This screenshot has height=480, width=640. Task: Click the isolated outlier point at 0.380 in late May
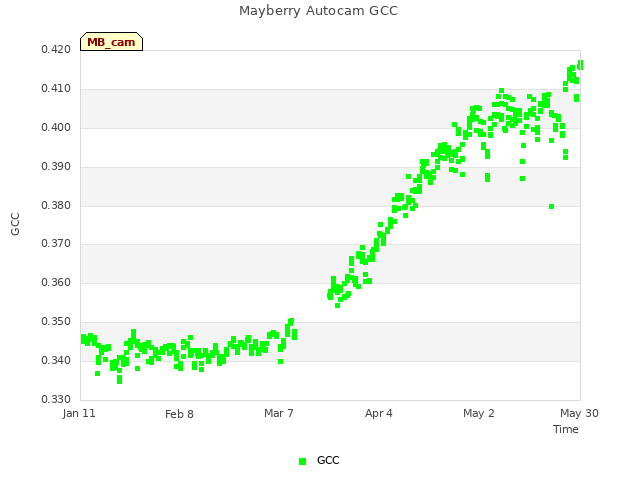click(551, 207)
